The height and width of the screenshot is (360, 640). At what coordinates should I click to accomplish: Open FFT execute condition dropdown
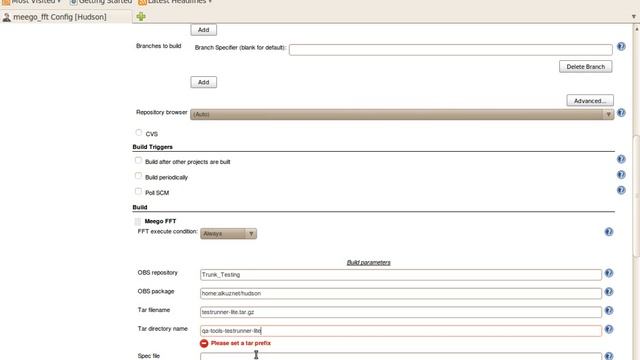click(228, 233)
